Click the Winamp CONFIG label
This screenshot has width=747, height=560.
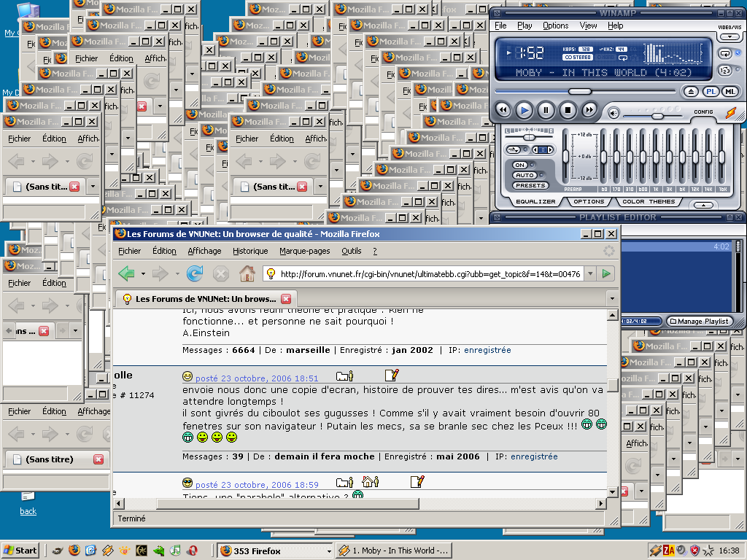[x=703, y=112]
